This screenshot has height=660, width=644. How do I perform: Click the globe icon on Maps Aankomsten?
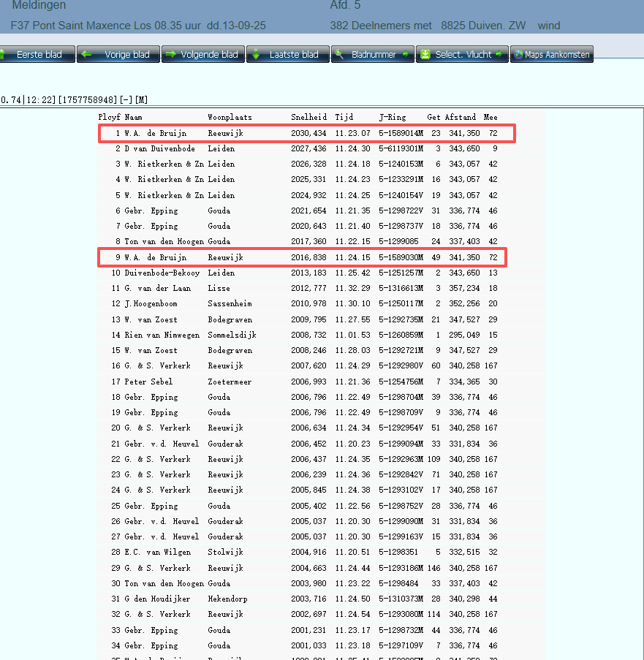click(518, 55)
